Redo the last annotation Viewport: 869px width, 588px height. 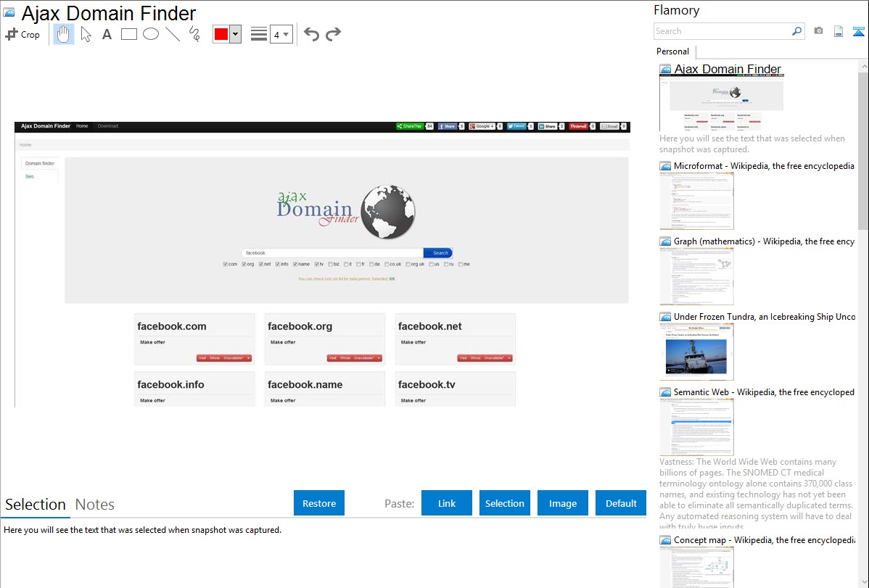click(333, 34)
